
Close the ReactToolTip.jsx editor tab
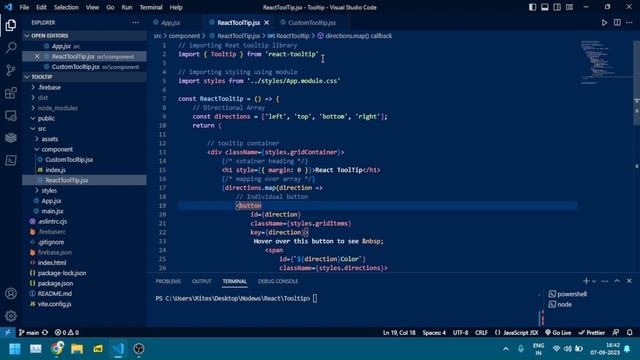pos(267,22)
